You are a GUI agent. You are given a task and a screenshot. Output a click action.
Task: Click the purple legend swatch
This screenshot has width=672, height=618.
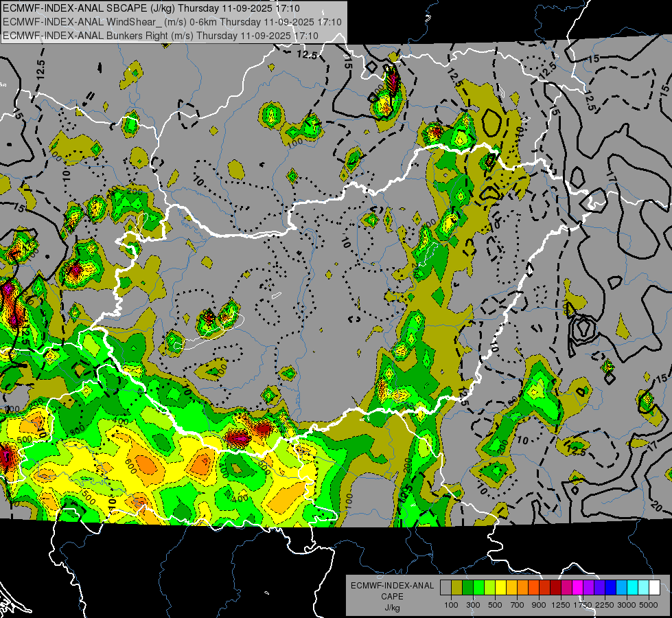pos(589,587)
